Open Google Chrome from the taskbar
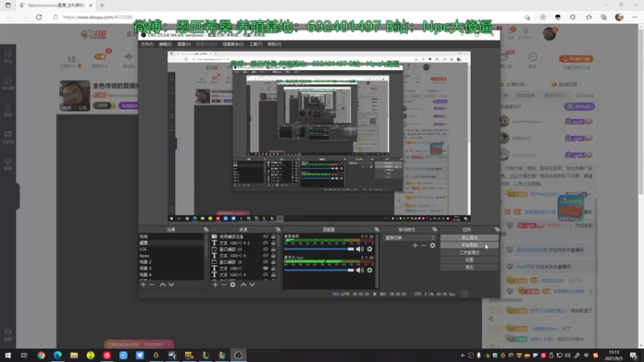644x362 pixels. coord(41,355)
